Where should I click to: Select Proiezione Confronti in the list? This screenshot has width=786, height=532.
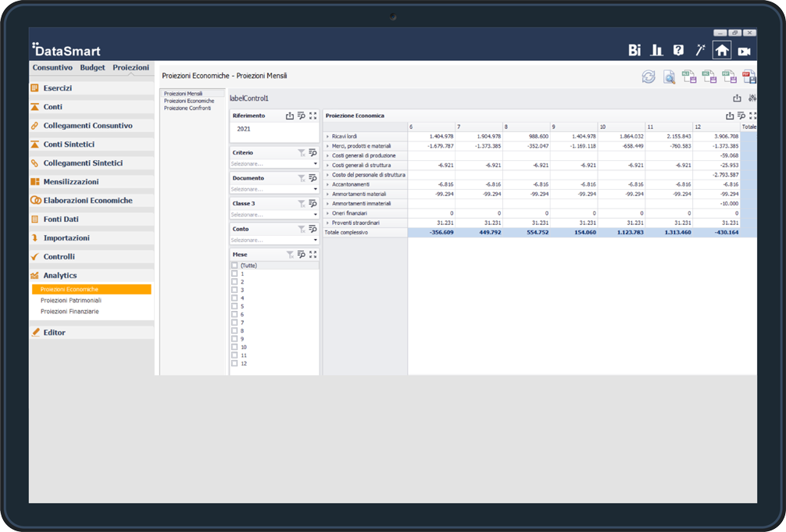click(188, 108)
